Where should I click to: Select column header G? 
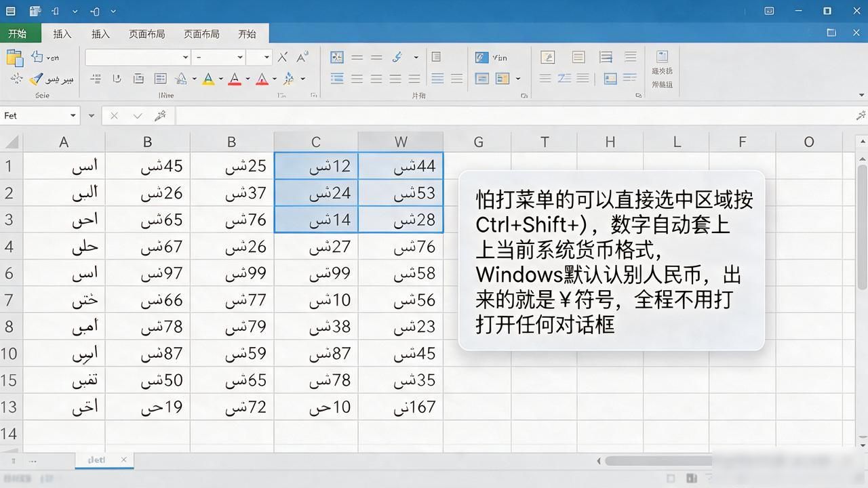pyautogui.click(x=478, y=142)
